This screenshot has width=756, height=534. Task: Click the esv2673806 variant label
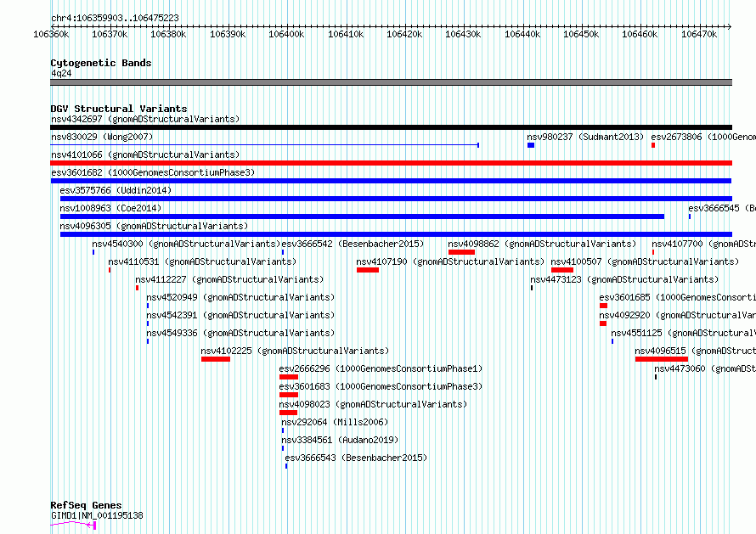(x=703, y=137)
